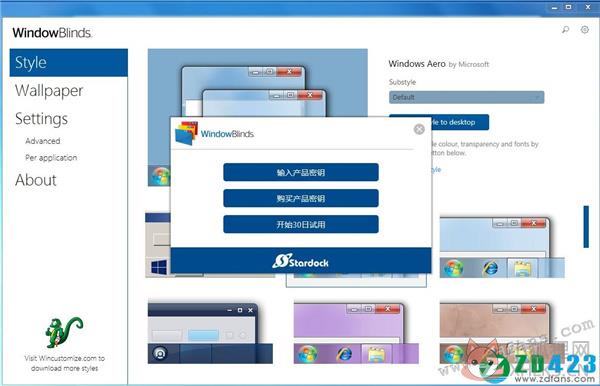Select the large Windows Aero preview
The image size is (600, 386).
pyautogui.click(x=258, y=82)
